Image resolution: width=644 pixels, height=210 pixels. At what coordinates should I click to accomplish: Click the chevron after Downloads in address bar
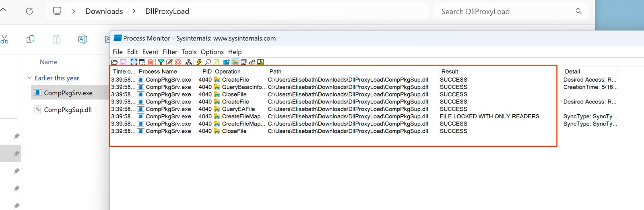134,11
